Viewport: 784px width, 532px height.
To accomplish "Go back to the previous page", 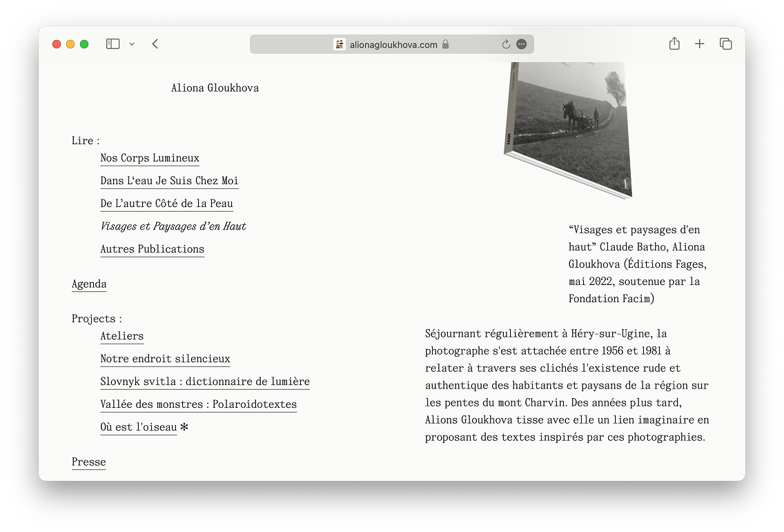I will (155, 44).
